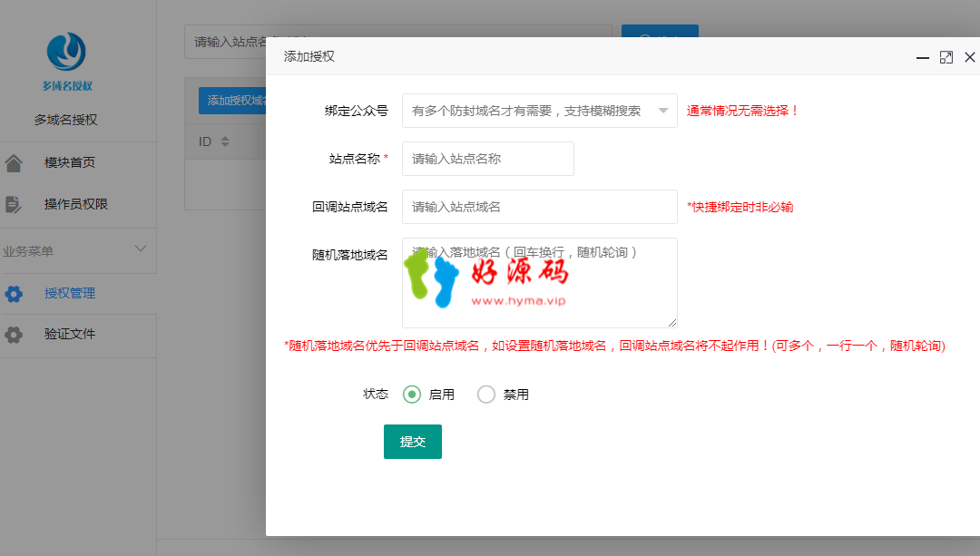Click the 绑定公众号 field label

pyautogui.click(x=357, y=111)
